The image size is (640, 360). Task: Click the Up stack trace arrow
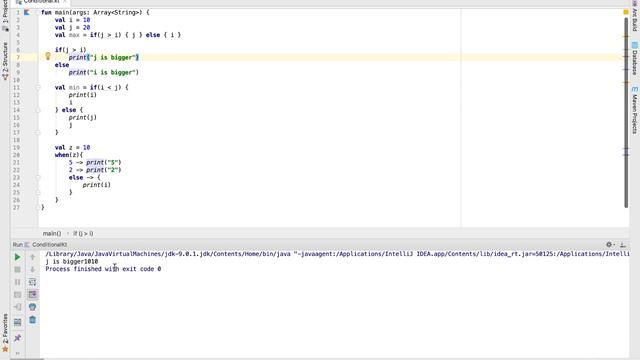32,257
